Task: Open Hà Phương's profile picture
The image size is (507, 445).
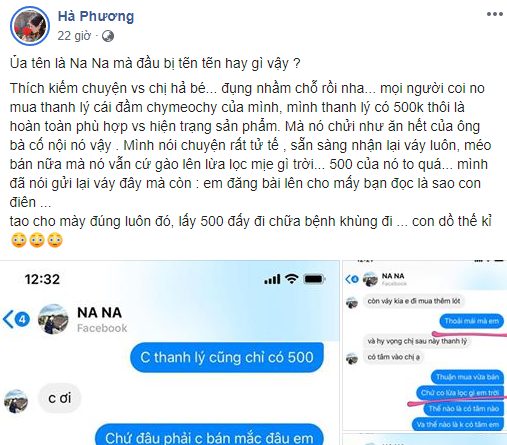Action: [30, 25]
